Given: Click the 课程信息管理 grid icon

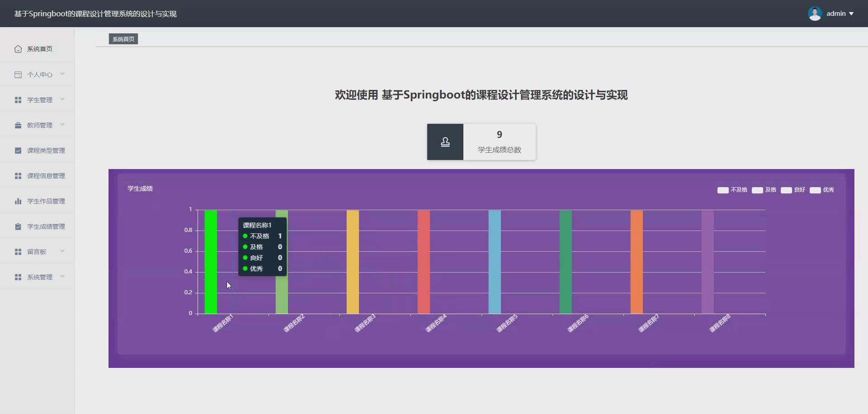Looking at the screenshot, I should point(18,175).
